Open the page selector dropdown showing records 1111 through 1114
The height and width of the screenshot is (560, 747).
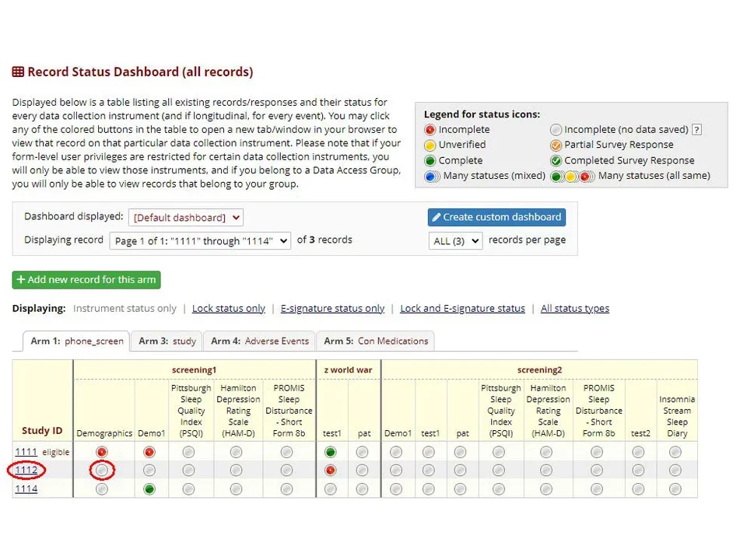coord(200,240)
